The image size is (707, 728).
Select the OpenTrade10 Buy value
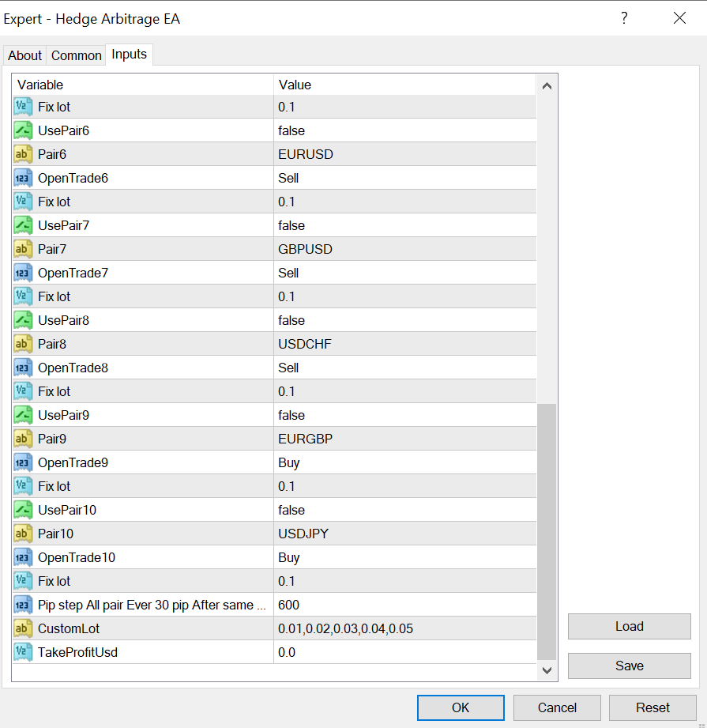click(404, 557)
